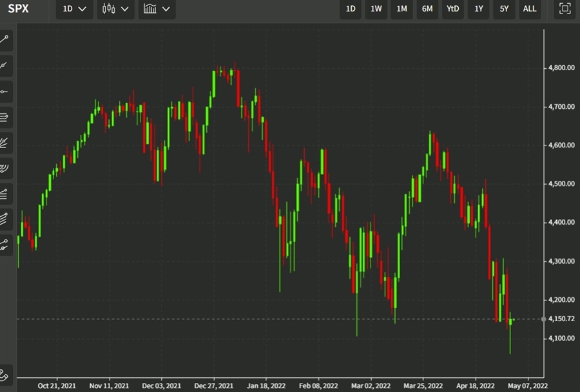The width and height of the screenshot is (580, 392).
Task: Click the Apr 18, 2022 date label
Action: 476,386
